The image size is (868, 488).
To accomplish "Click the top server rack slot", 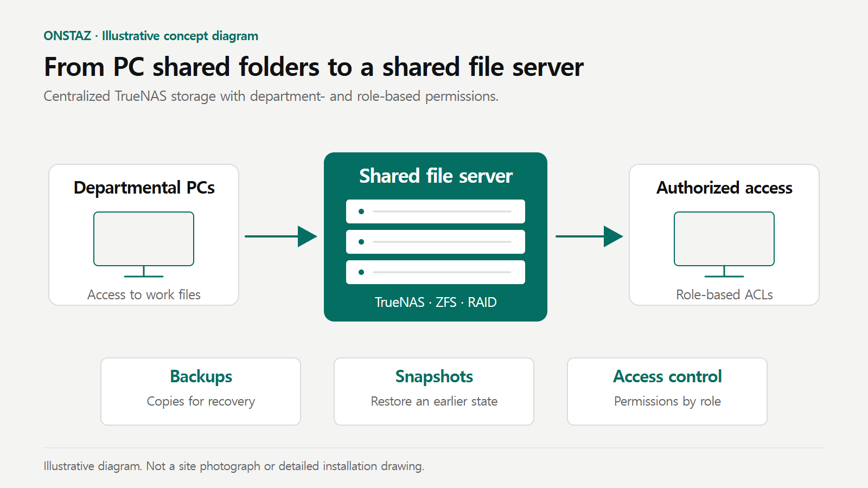I will click(x=436, y=211).
